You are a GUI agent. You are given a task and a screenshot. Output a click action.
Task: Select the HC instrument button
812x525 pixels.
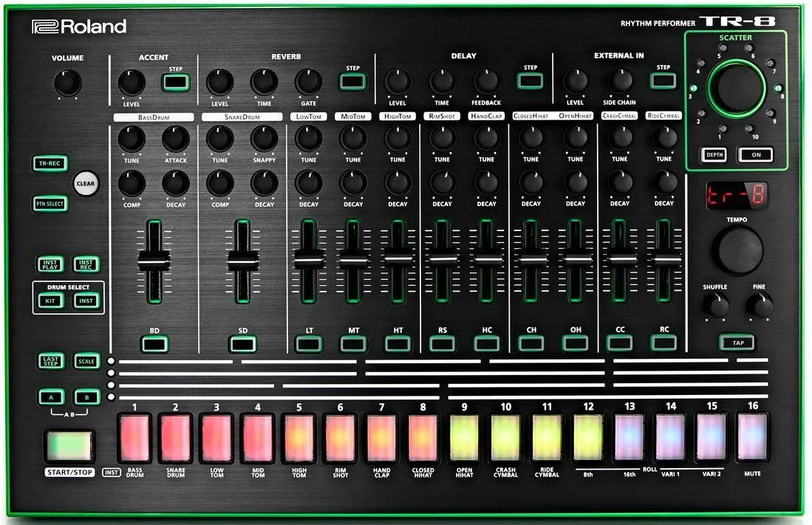(487, 343)
